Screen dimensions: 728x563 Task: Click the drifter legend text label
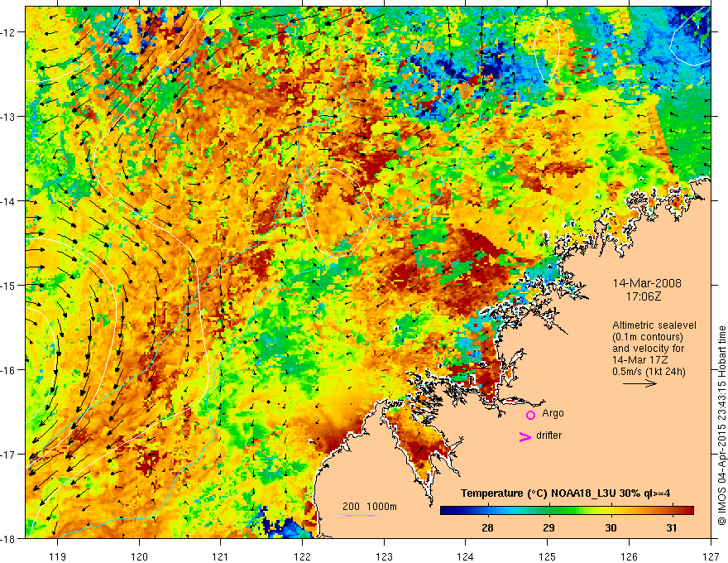[x=548, y=435]
